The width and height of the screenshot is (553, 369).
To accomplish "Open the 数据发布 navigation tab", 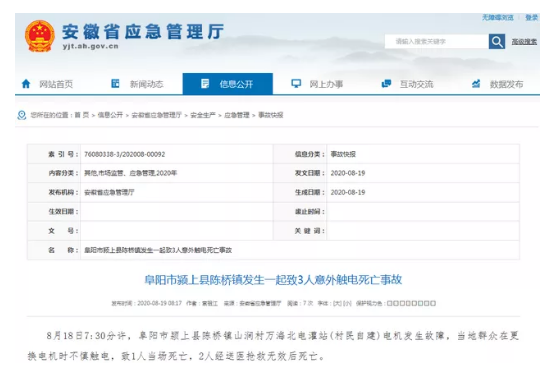I will coord(497,84).
